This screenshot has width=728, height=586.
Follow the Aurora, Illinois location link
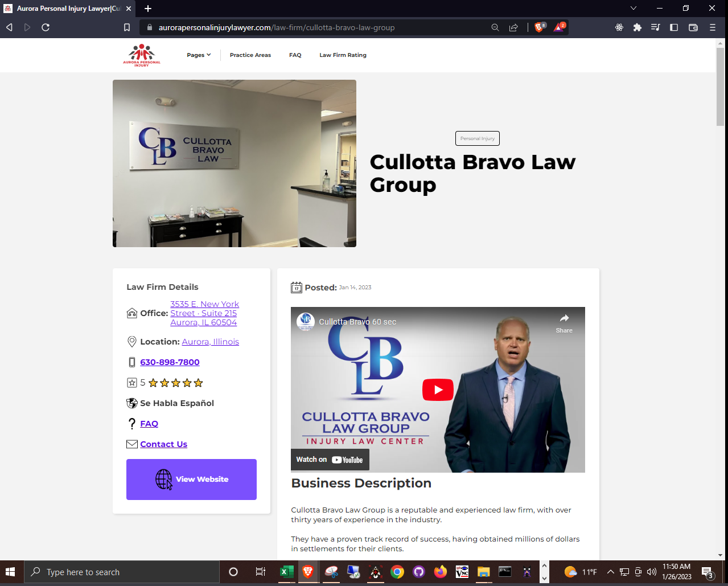pos(211,342)
